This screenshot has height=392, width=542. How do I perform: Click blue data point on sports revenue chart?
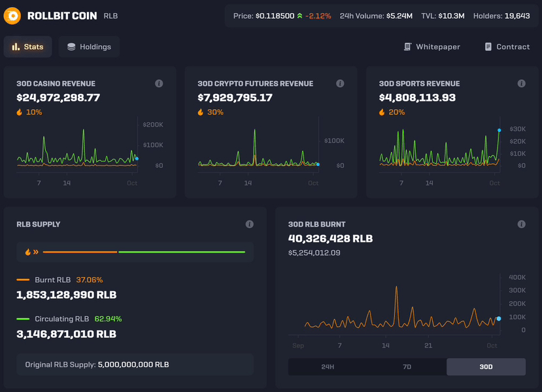pos(499,130)
